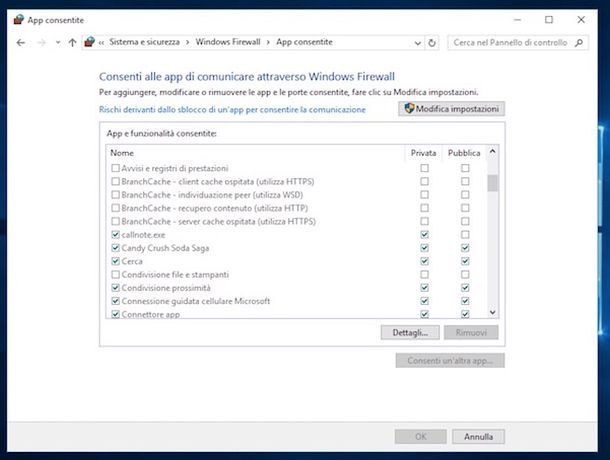
Task: Uncheck the Candy Crush Soda Saga name checkbox
Action: [116, 248]
